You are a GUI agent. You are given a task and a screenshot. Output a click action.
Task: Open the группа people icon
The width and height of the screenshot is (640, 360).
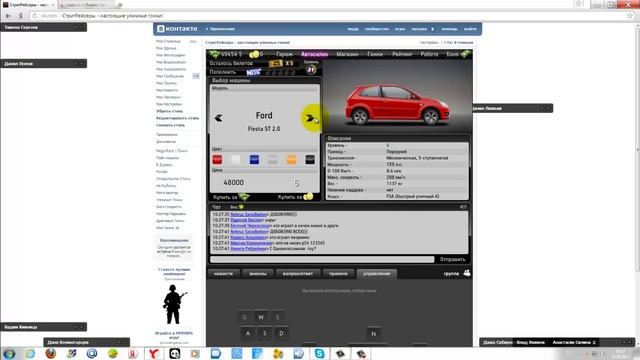click(467, 273)
